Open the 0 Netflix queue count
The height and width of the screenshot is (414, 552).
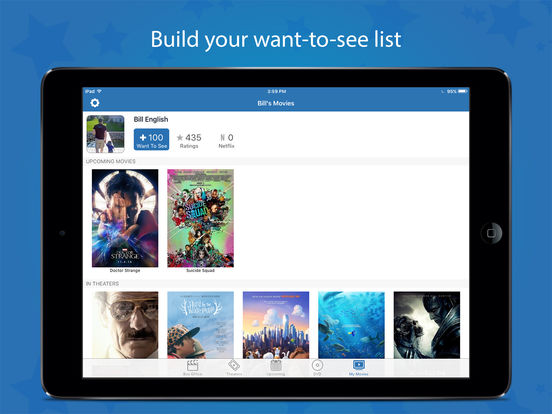[x=226, y=140]
